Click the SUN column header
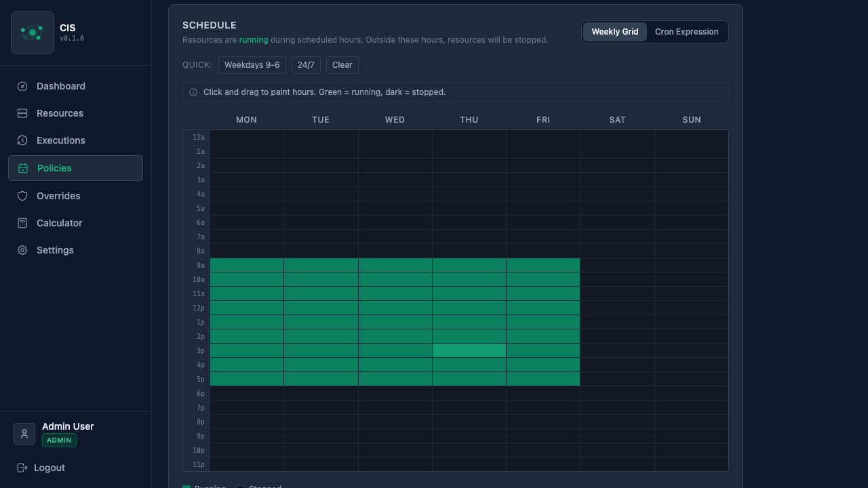 692,120
